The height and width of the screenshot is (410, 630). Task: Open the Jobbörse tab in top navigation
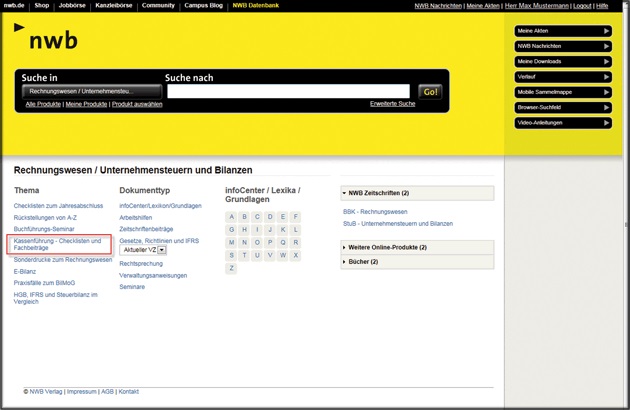[x=73, y=5]
